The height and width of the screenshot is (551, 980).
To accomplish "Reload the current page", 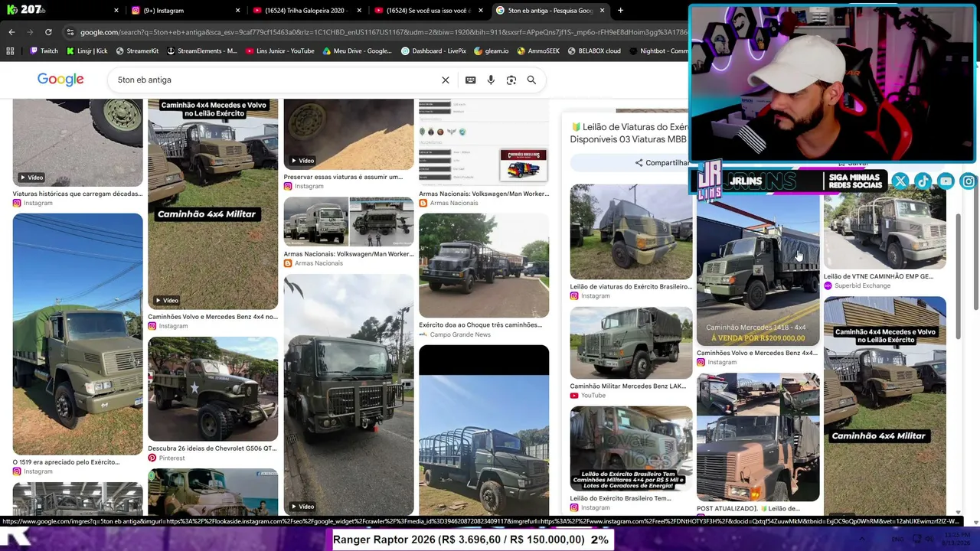I will (48, 32).
